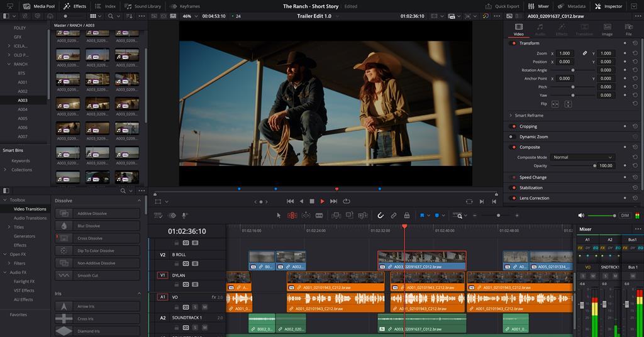The height and width of the screenshot is (337, 644).
Task: Click the Trailer Edit 1.0 timeline name
Action: pos(314,16)
